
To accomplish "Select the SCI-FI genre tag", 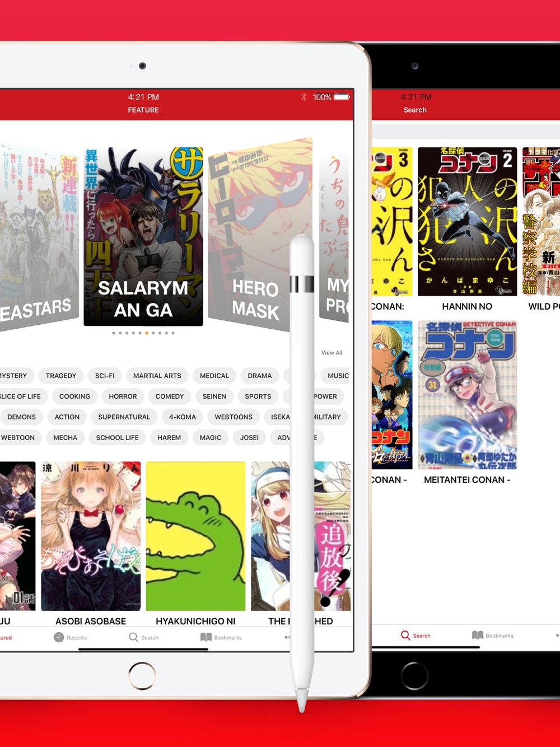I will (x=105, y=376).
